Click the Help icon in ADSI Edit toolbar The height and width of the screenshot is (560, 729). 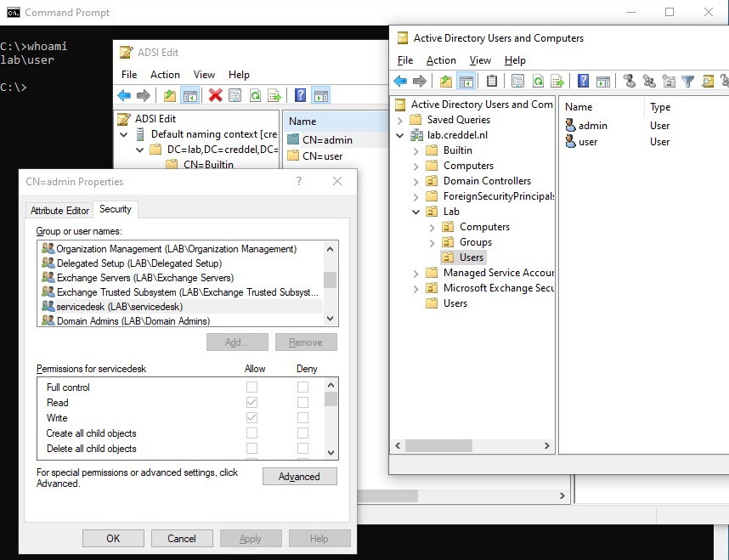pos(300,95)
